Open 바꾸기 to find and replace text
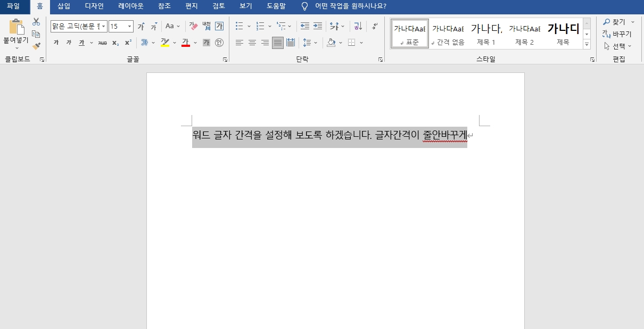Viewport: 644px width, 329px height. [619, 34]
